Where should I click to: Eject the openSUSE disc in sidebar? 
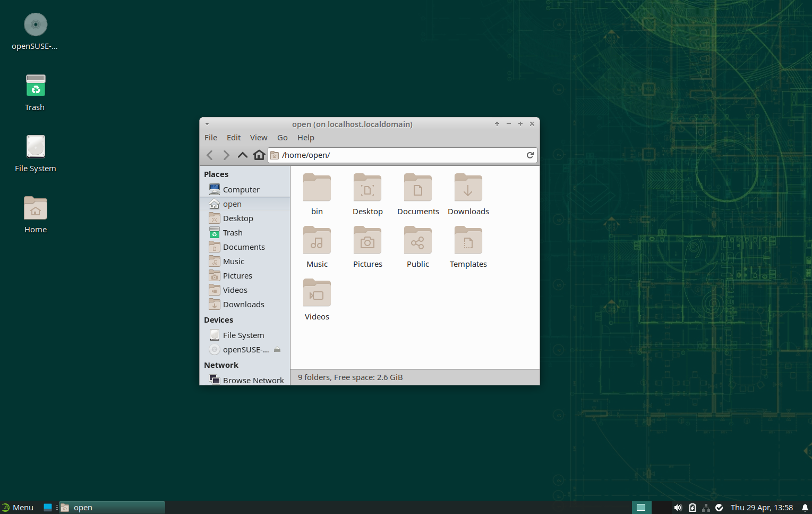pyautogui.click(x=277, y=350)
